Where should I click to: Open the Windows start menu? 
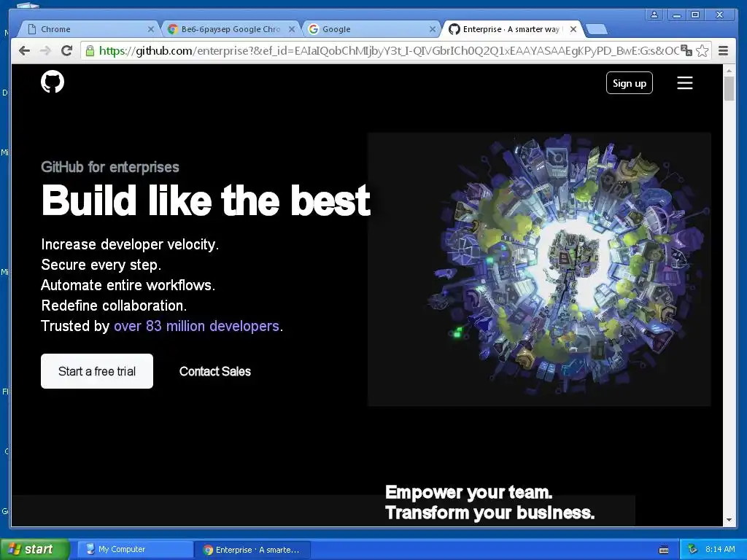[34, 549]
